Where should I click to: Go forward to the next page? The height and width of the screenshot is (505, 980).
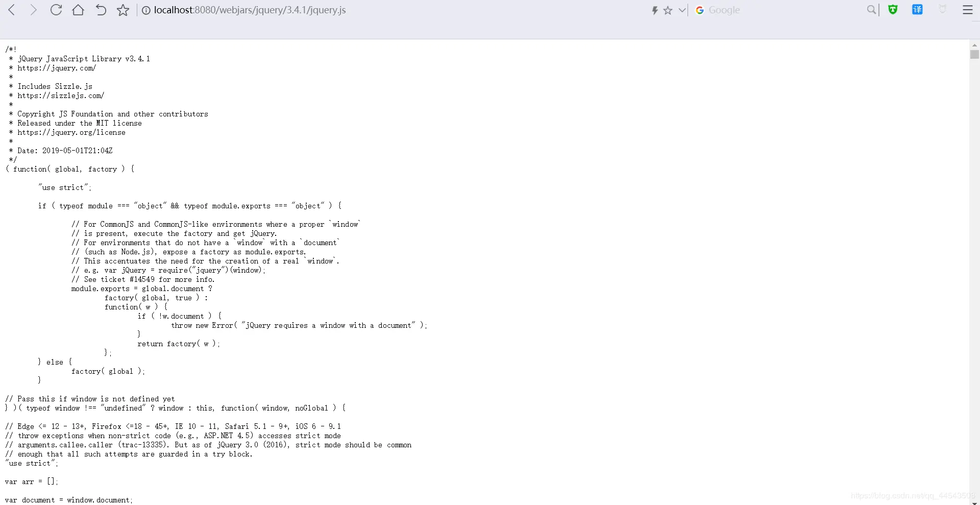click(34, 10)
